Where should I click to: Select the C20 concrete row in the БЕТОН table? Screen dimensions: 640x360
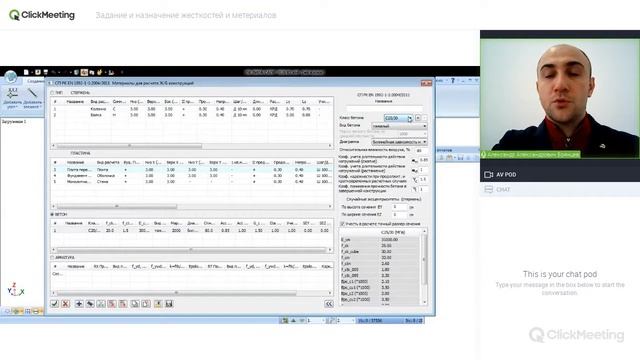pos(191,231)
